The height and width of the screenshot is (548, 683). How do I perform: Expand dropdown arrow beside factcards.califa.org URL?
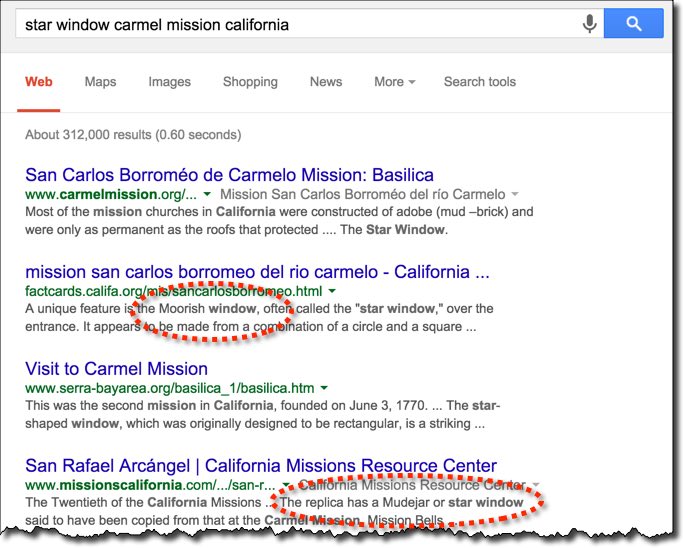click(x=332, y=291)
